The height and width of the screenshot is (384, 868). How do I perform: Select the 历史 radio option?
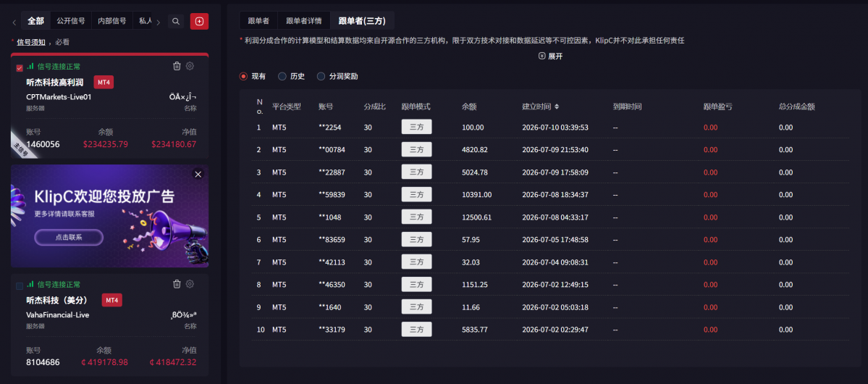[282, 77]
